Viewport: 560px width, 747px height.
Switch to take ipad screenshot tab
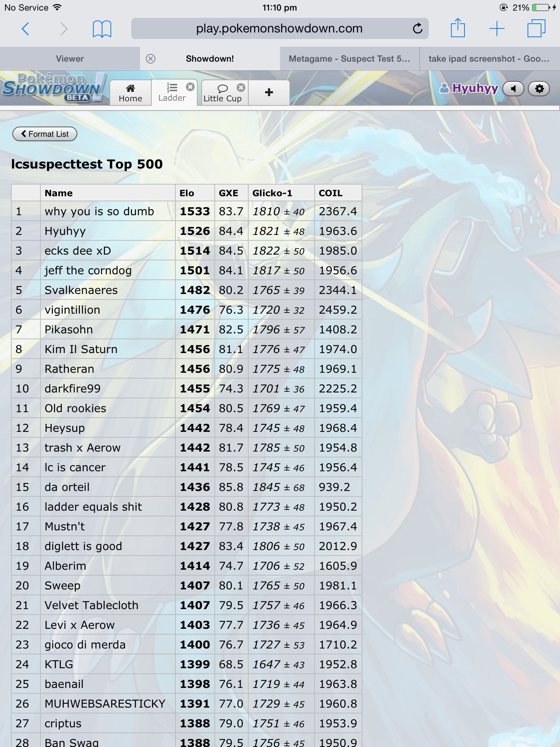coord(490,59)
